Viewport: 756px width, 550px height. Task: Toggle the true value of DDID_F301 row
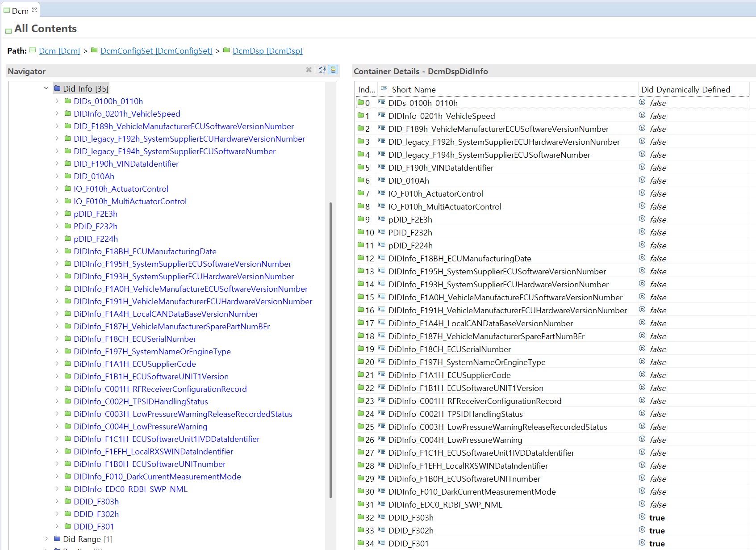click(x=656, y=543)
